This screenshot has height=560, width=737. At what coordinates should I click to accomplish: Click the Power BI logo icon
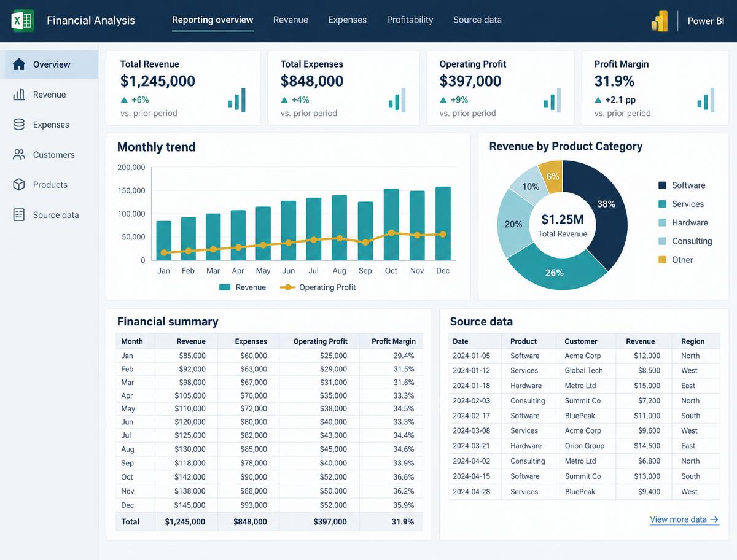click(659, 20)
